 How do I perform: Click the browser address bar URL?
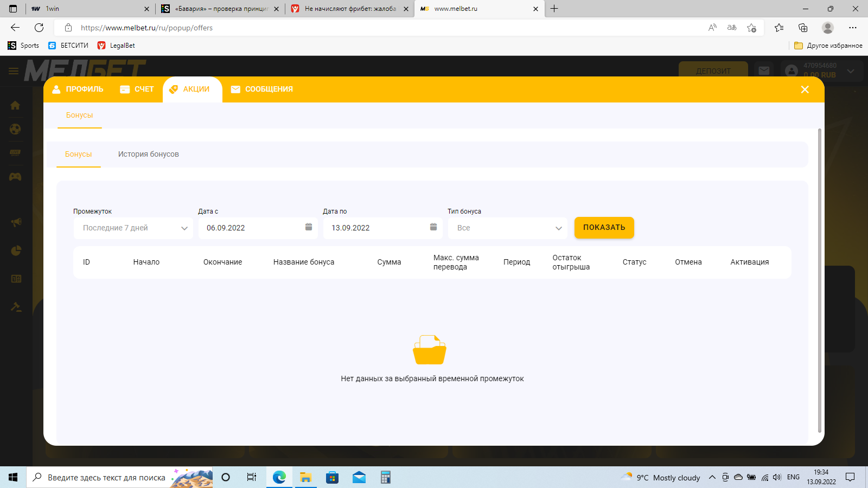coord(146,28)
